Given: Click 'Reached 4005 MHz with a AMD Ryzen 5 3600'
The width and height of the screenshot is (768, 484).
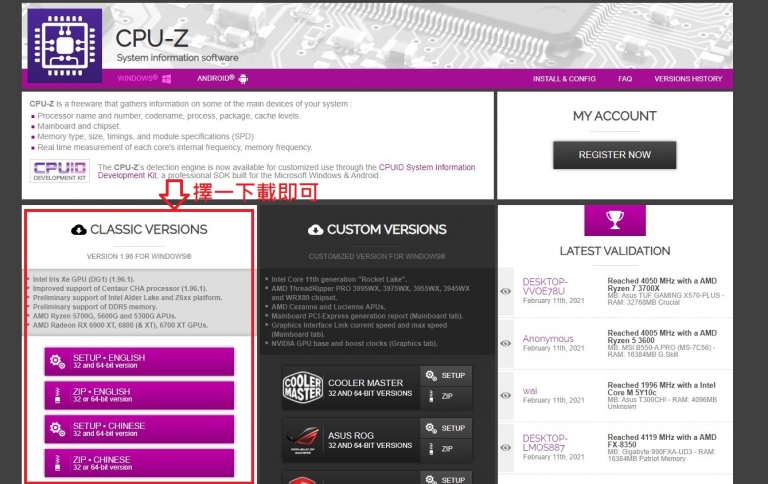Looking at the screenshot, I should [662, 337].
